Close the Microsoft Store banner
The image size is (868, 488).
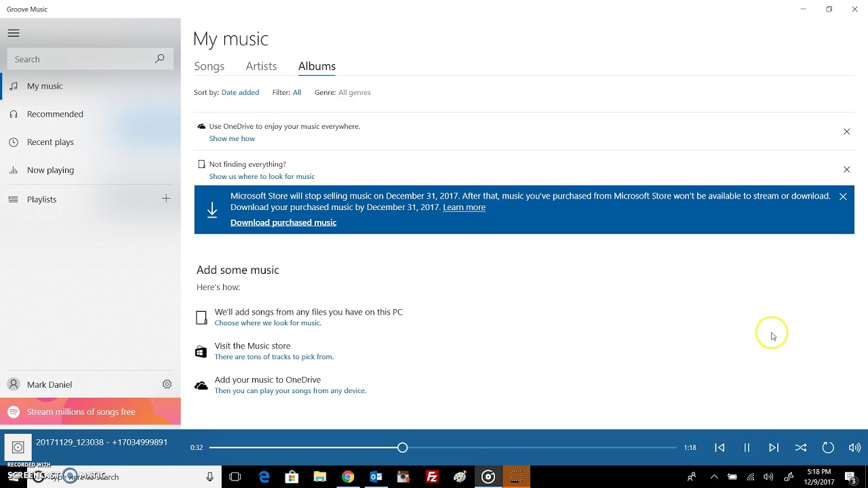843,197
